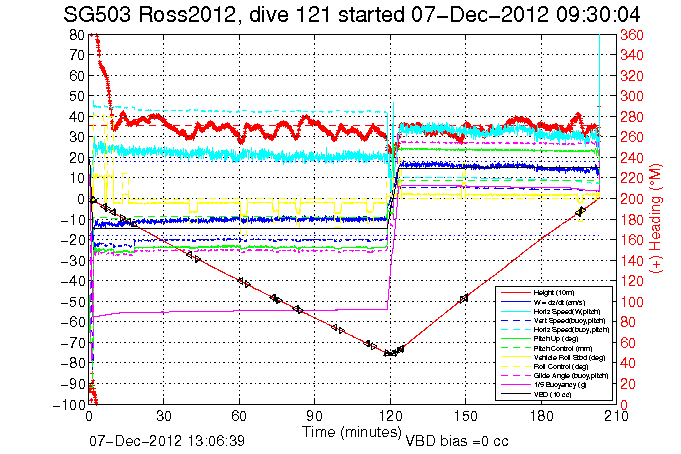Click the dashed magenta Glide Angle sample in legend
This screenshot has width=681, height=454.
click(x=516, y=376)
